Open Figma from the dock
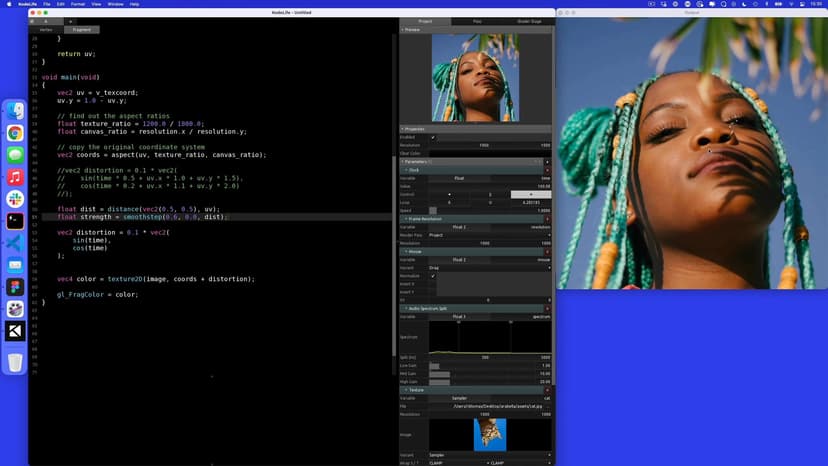The image size is (828, 466). click(15, 287)
